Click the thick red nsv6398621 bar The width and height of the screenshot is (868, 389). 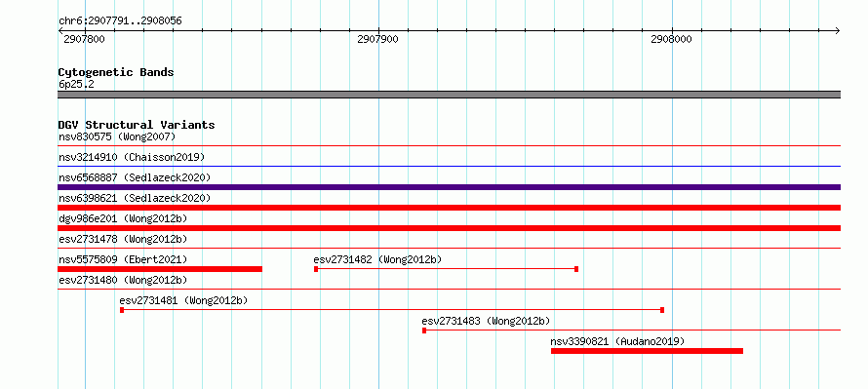449,208
